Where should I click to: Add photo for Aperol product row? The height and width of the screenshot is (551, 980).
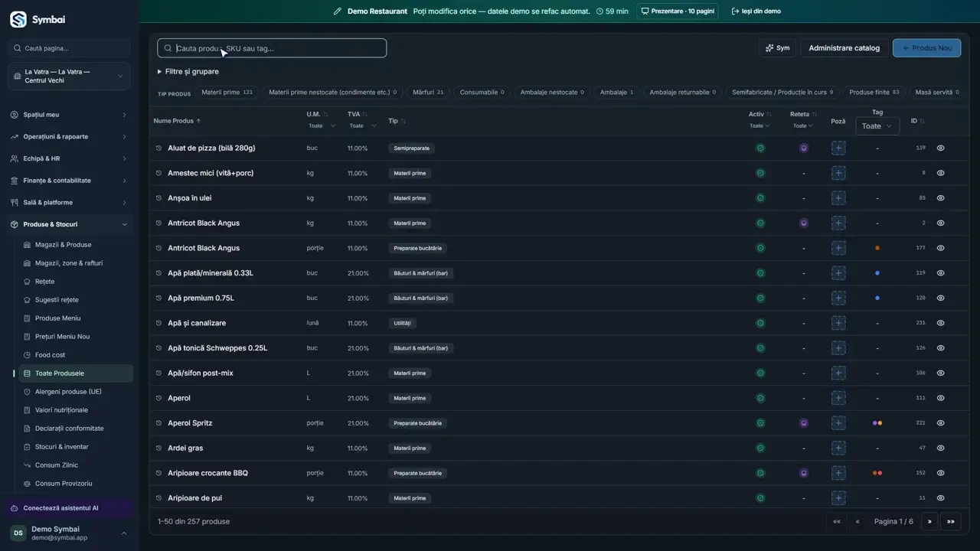(838, 398)
